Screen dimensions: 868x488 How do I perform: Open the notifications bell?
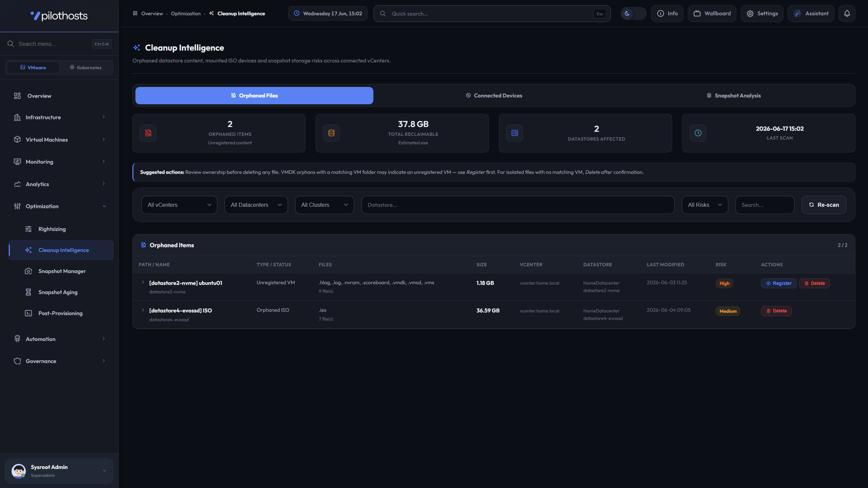coord(847,14)
